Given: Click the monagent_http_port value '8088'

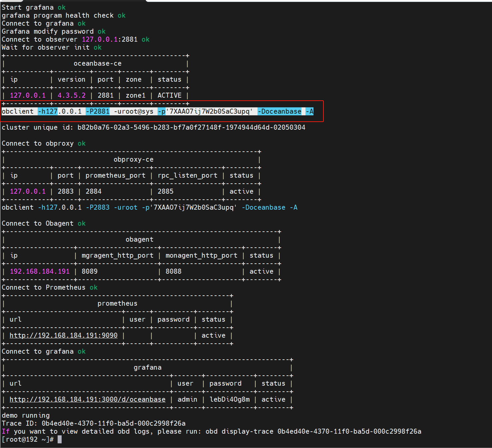Looking at the screenshot, I should pyautogui.click(x=174, y=271).
